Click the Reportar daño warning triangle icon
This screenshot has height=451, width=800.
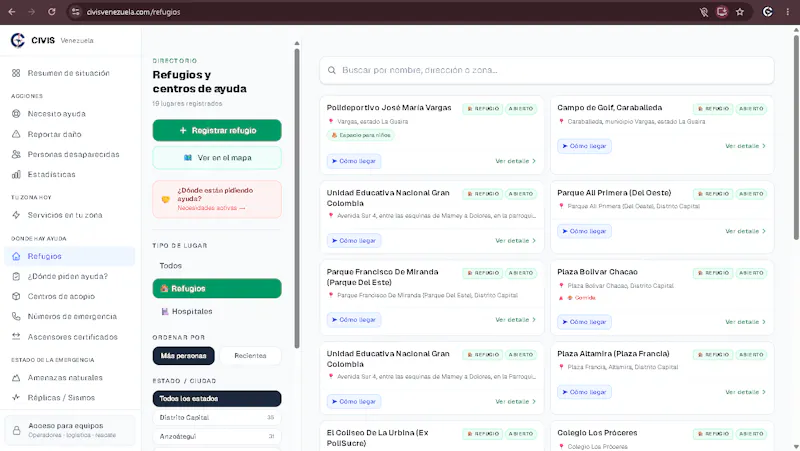(16, 134)
